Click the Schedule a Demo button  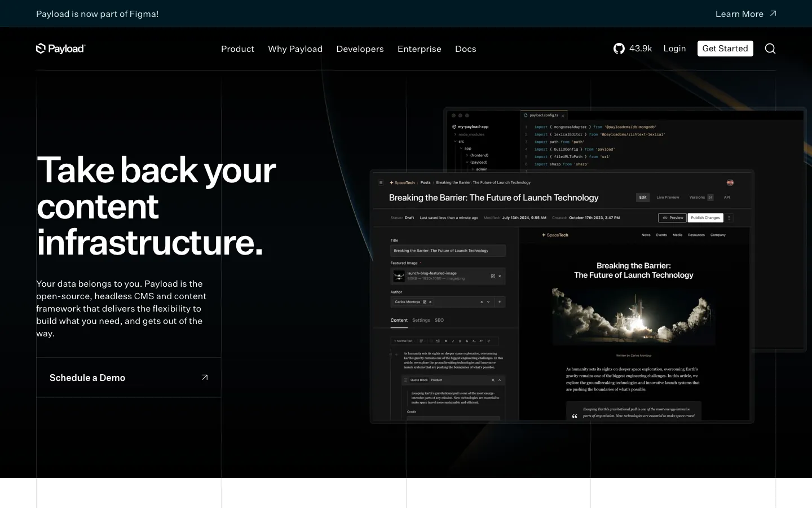[129, 378]
